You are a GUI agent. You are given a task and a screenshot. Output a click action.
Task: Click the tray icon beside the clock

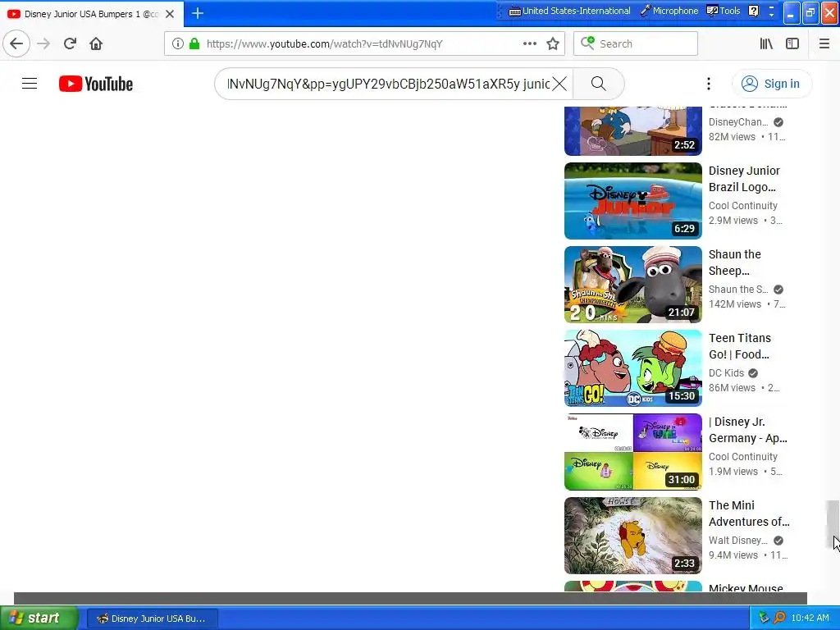(779, 619)
